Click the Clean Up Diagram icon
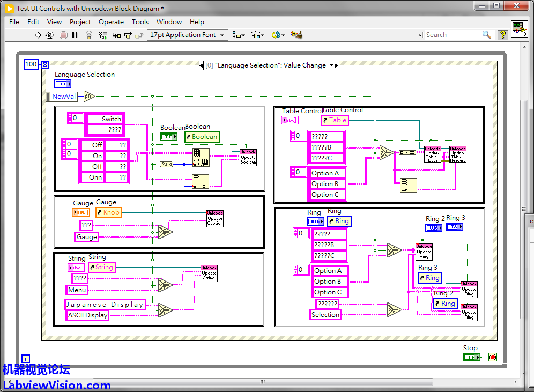This screenshot has width=534, height=392. point(296,35)
